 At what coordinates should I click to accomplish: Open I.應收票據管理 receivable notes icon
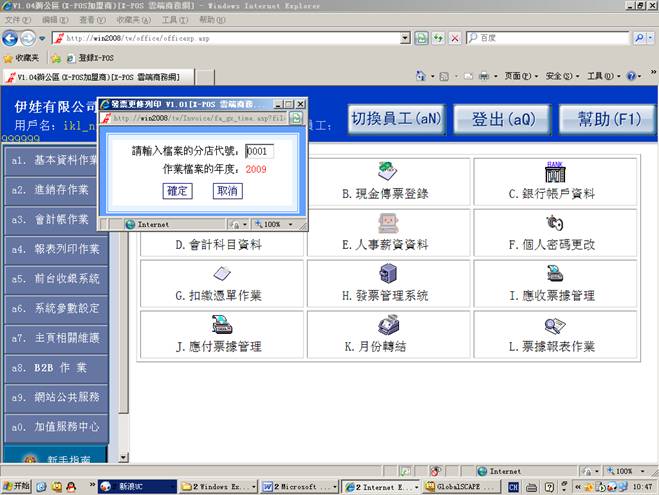[x=552, y=273]
